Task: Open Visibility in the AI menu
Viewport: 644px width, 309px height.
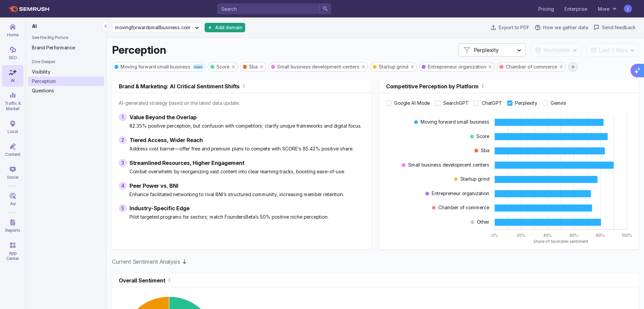Action: [41, 72]
